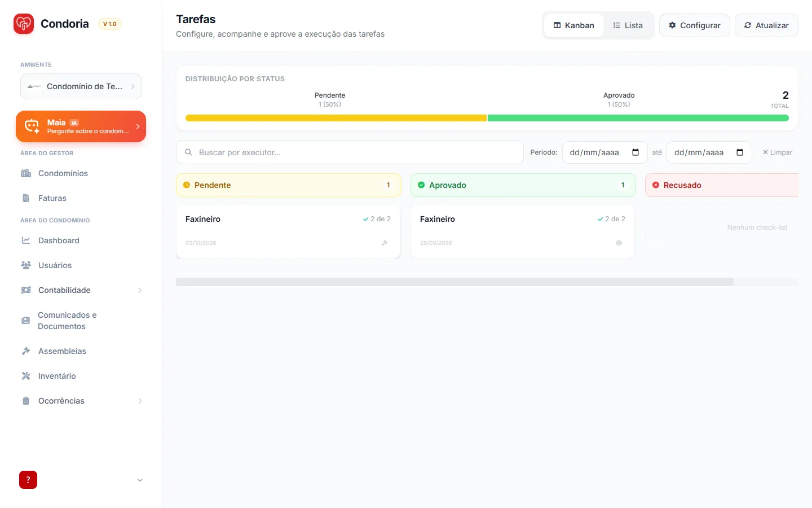Screen dimensions: 812x508
Task: Click the Contabilidade money icon
Action: pos(26,290)
